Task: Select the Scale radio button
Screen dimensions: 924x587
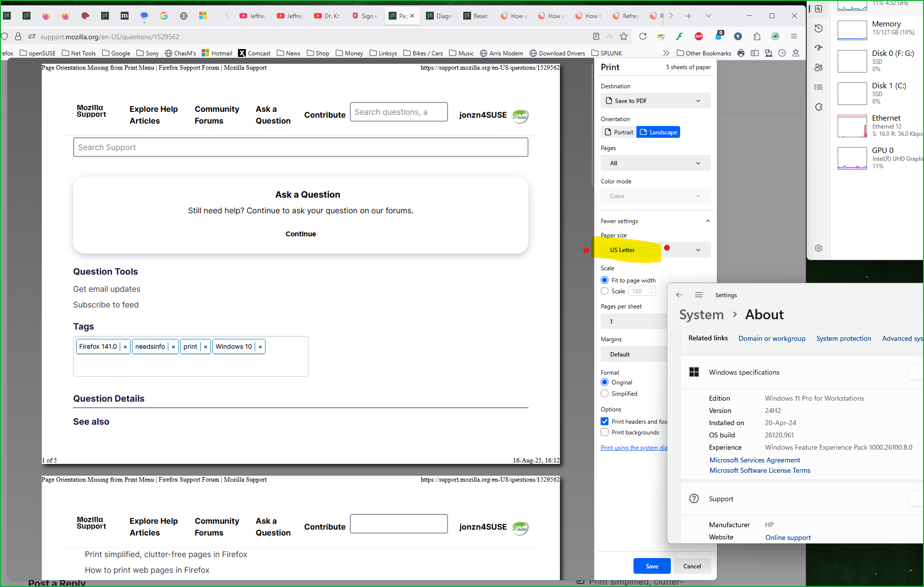Action: point(605,291)
